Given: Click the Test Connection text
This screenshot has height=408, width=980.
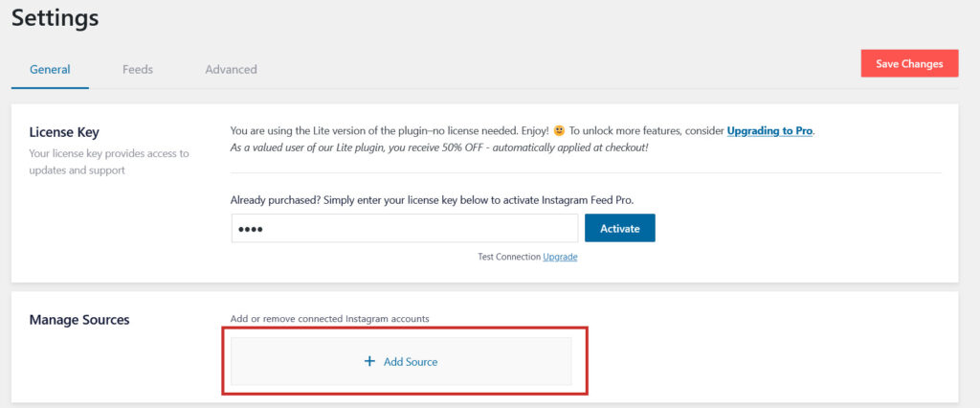Looking at the screenshot, I should pos(509,257).
